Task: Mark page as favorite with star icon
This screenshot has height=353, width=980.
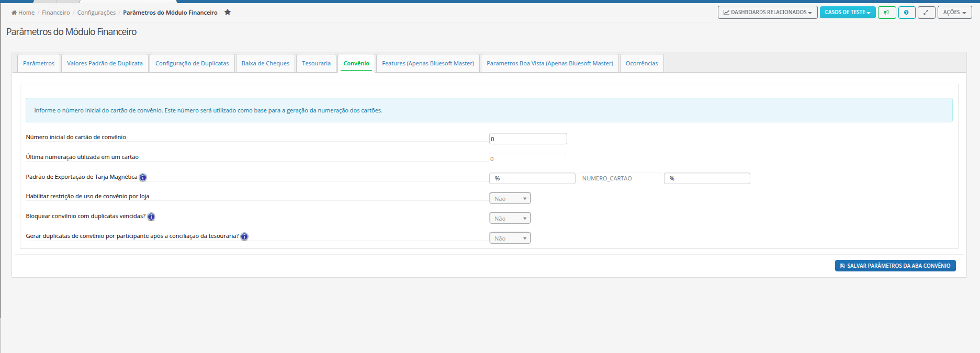Action: tap(228, 12)
